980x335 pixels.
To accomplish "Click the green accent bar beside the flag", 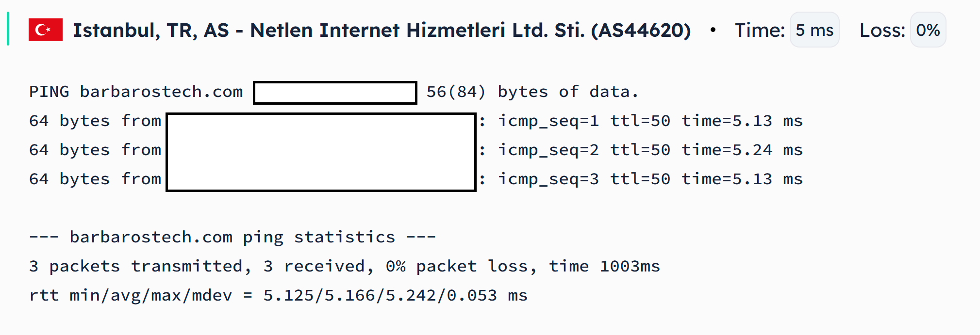I will [8, 29].
